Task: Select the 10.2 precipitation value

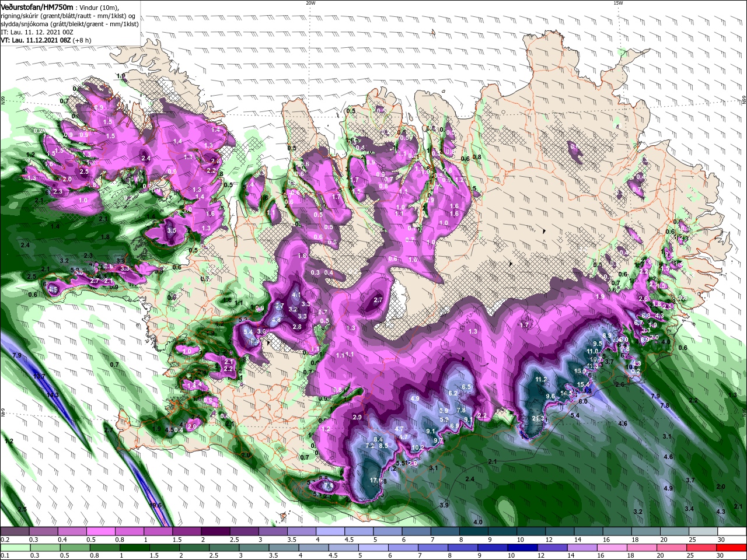Action: [418, 448]
